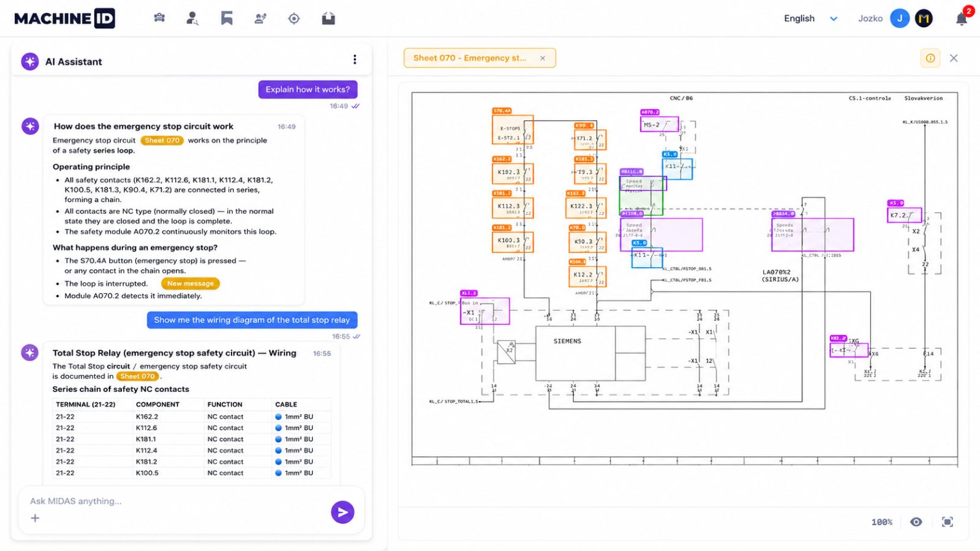Select the K162.2 component box in diagram
The height and width of the screenshot is (551, 980).
513,173
